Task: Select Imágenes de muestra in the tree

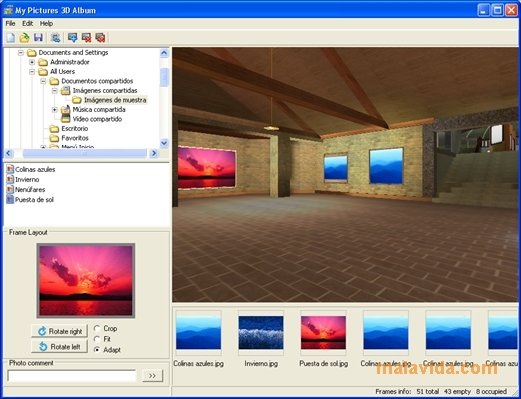Action: (115, 100)
